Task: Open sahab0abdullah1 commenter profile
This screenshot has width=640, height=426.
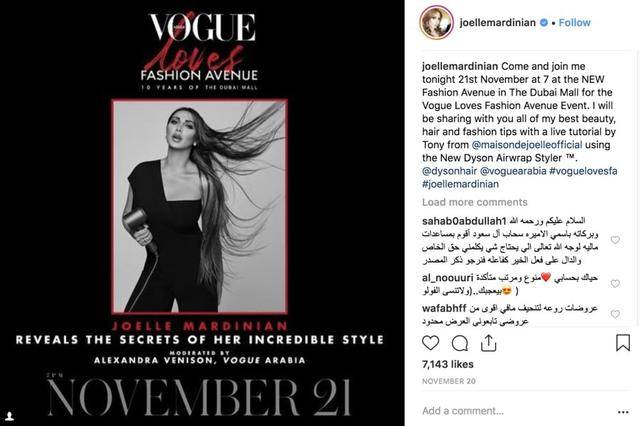Action: 464,221
